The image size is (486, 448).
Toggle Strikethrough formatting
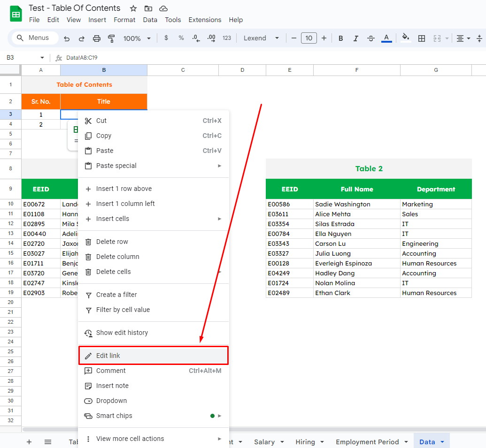click(x=370, y=38)
